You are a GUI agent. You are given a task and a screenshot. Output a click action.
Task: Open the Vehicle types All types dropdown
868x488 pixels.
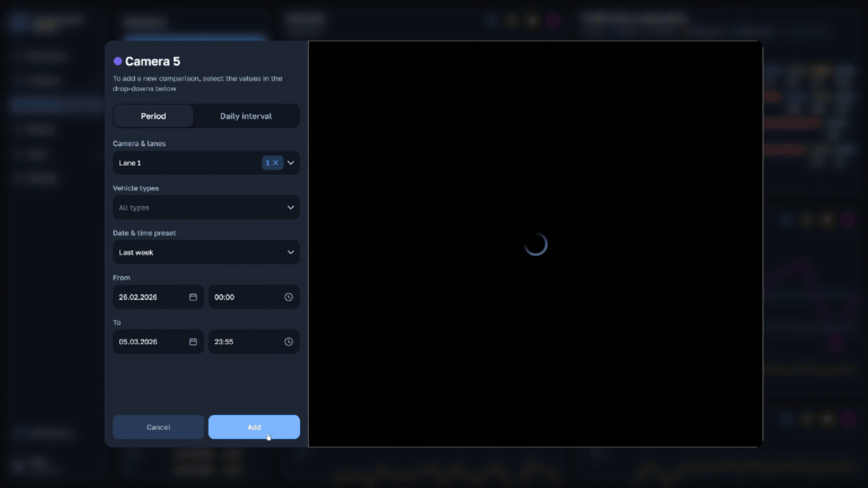(206, 208)
